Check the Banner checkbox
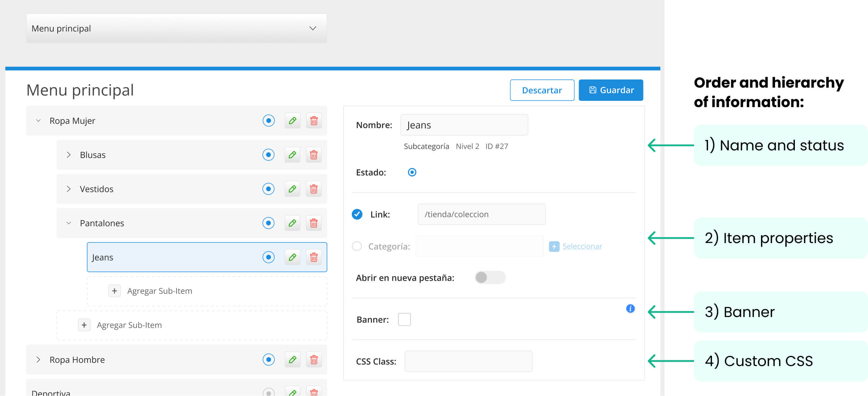The image size is (868, 396). [x=404, y=319]
